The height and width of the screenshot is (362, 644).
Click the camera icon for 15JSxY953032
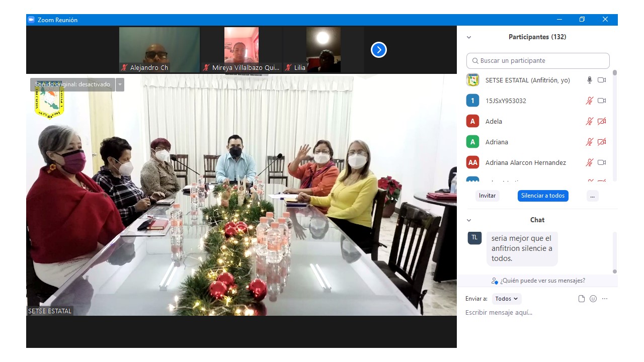coord(601,101)
